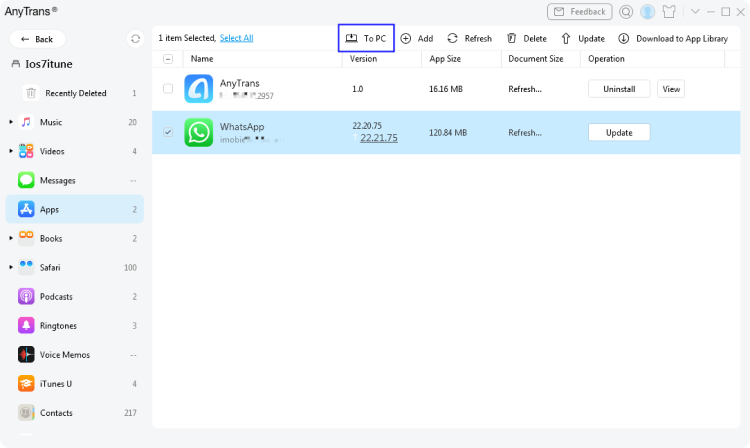Click the Select All link
750x448 pixels.
click(x=236, y=38)
